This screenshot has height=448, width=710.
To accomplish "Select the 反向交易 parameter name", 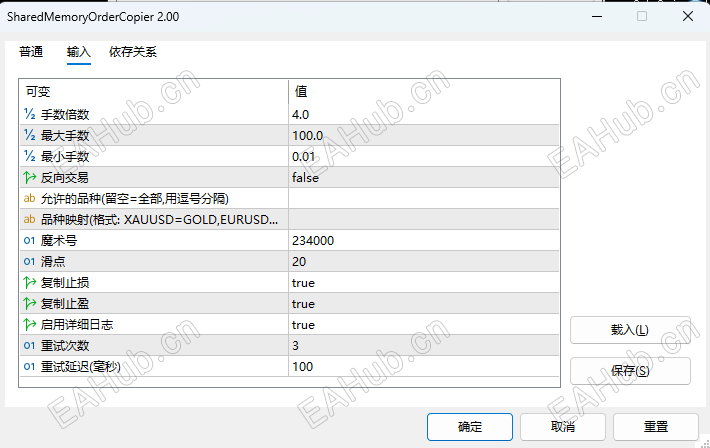I will 65,178.
